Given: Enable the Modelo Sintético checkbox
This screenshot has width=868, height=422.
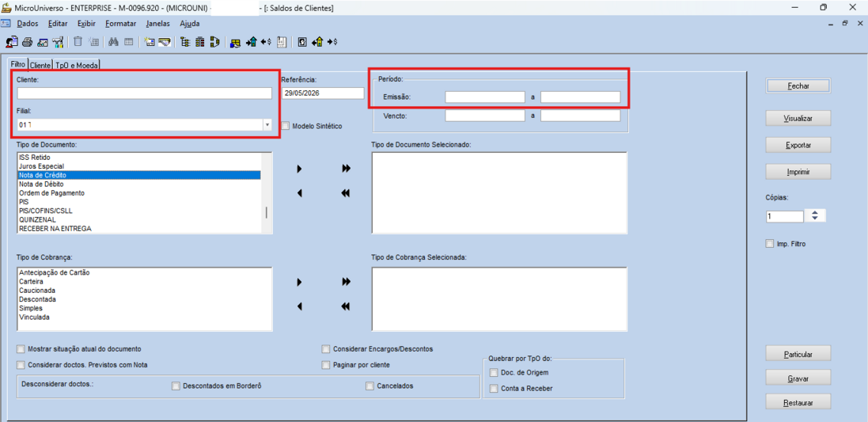Looking at the screenshot, I should tap(285, 126).
